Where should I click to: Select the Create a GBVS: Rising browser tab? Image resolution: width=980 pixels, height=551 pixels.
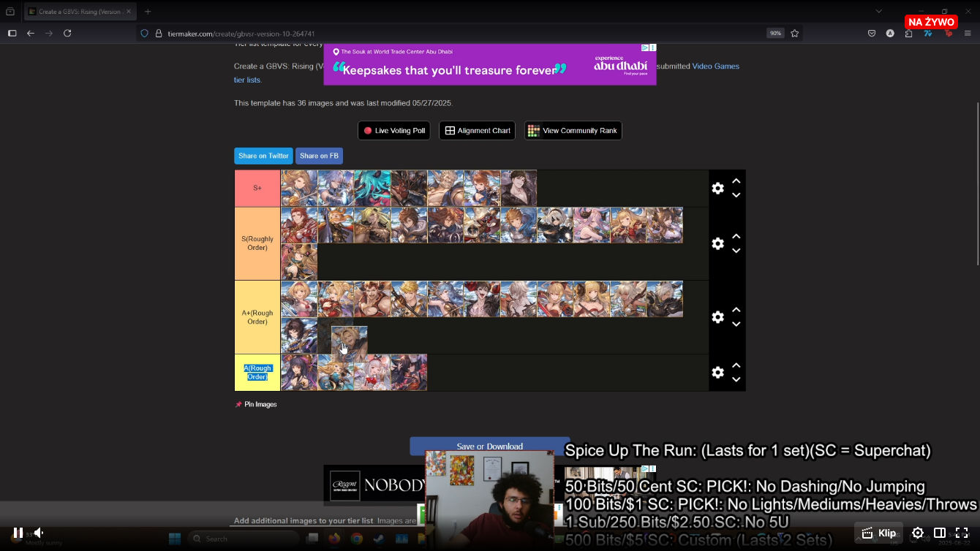click(x=79, y=12)
